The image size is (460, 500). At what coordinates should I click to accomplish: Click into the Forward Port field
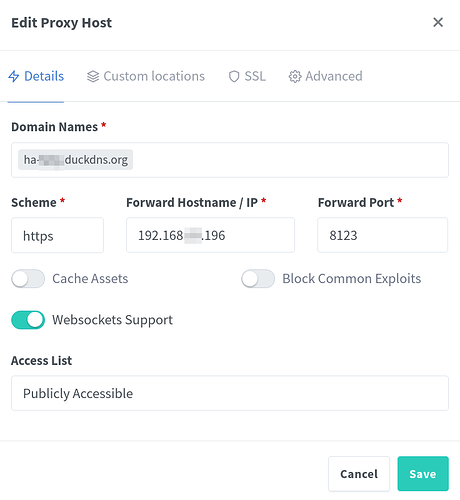click(x=382, y=235)
